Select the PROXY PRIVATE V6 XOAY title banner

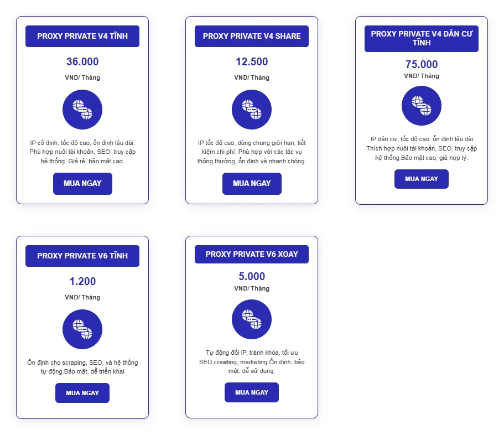coord(252,254)
